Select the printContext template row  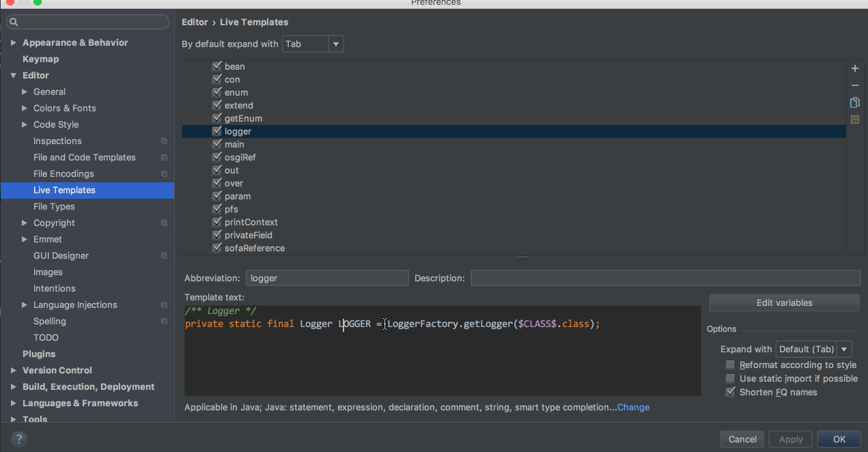(x=514, y=222)
